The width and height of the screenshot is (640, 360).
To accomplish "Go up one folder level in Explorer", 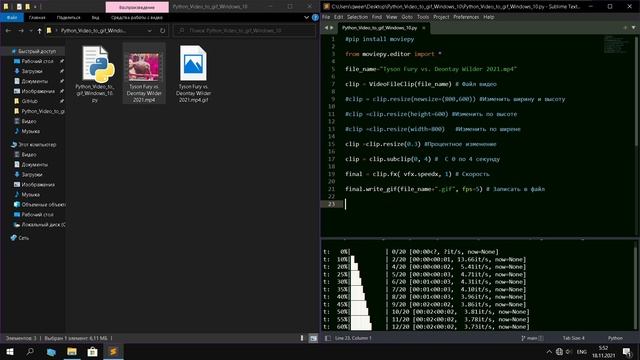I will tap(39, 31).
